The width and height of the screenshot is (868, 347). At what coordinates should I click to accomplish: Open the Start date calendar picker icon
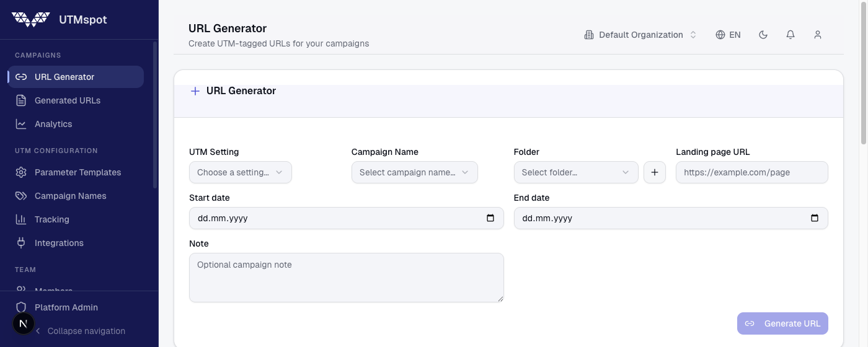(x=490, y=218)
